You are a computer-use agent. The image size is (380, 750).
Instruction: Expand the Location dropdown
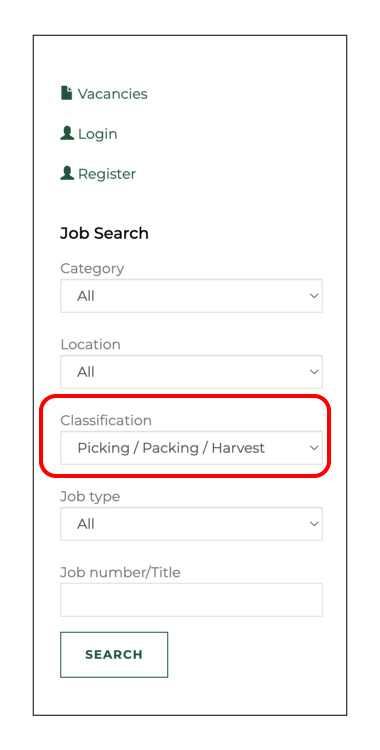pyautogui.click(x=191, y=372)
